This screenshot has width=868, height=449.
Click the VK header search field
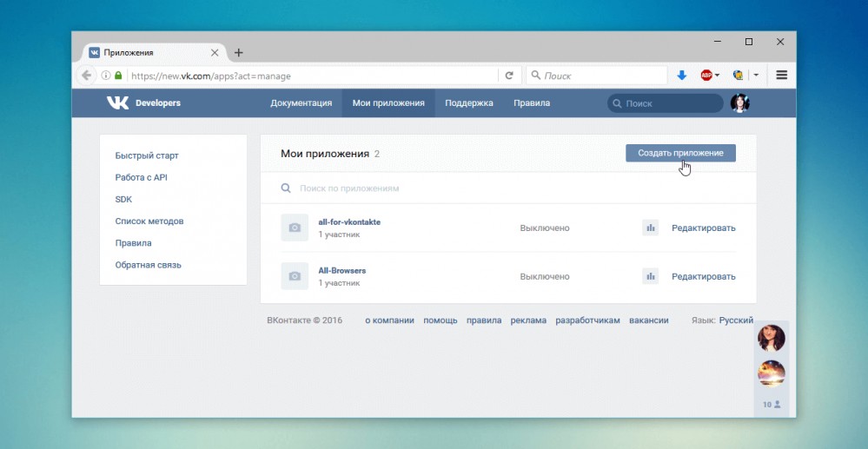[665, 103]
